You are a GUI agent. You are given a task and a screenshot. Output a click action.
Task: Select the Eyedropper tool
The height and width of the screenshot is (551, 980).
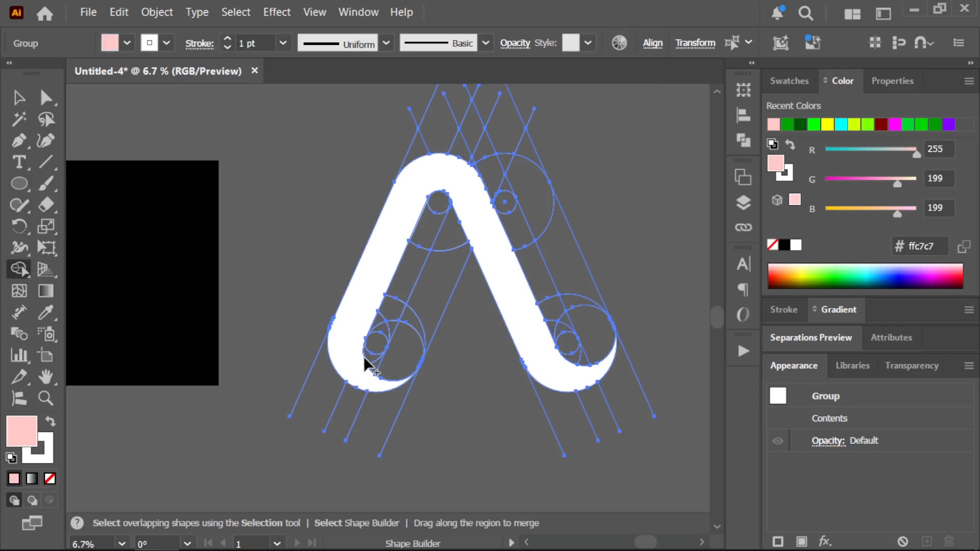click(x=46, y=312)
